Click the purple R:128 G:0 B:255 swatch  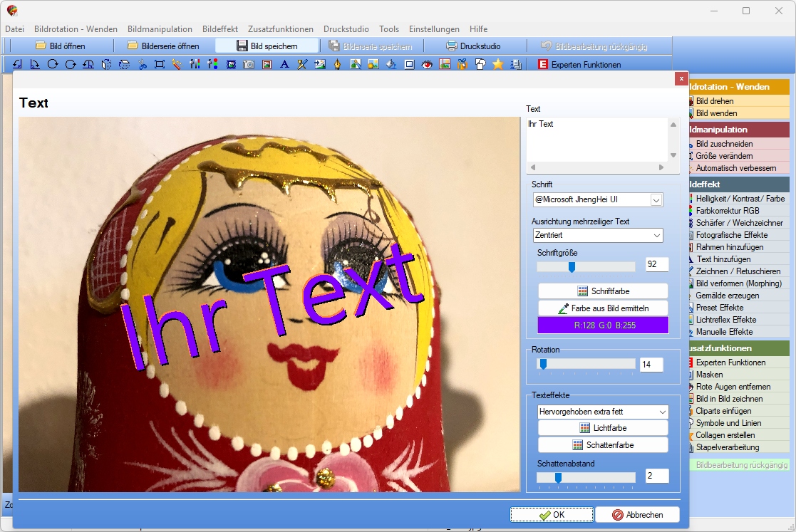(x=603, y=325)
